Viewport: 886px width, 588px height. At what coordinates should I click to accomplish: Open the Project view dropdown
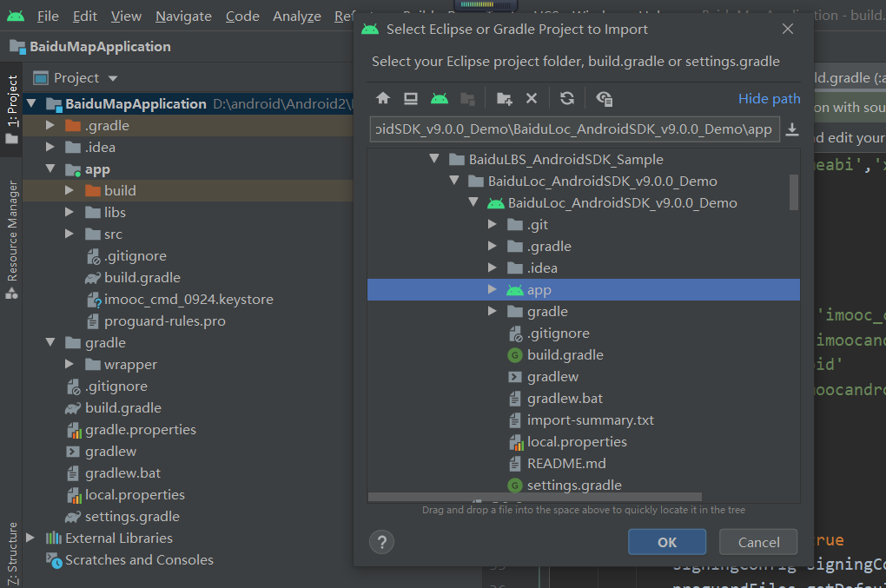[x=85, y=78]
